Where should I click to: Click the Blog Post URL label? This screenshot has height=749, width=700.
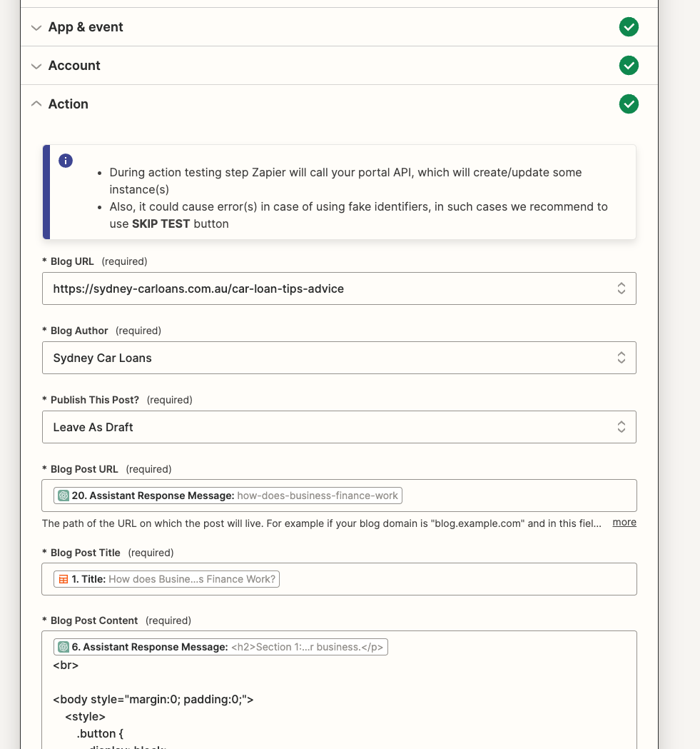coord(84,469)
